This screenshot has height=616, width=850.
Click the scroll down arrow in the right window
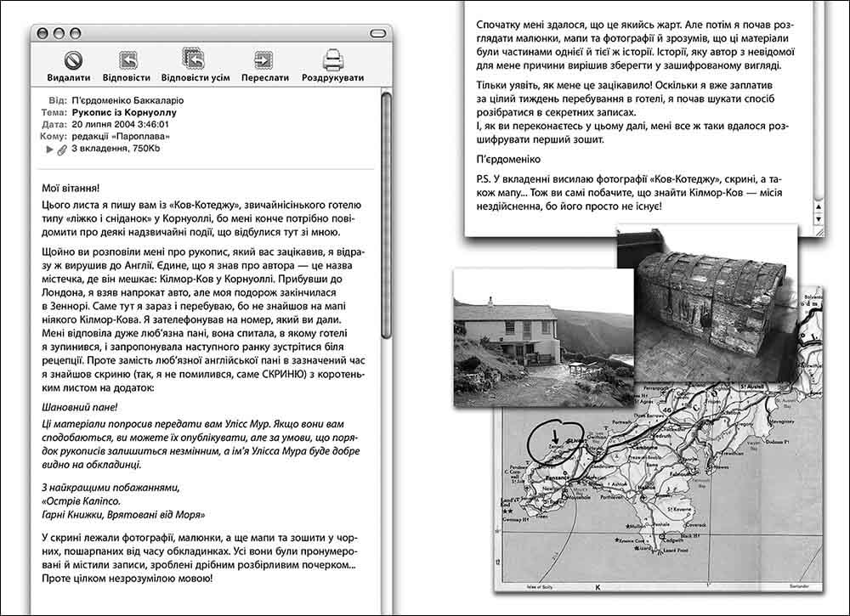[819, 219]
